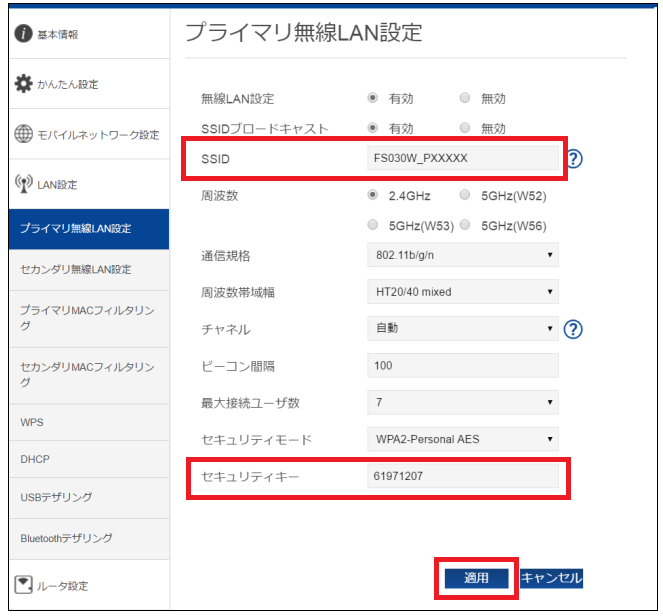Open the セキュリティモード WPA2-Personal AES dropdown
This screenshot has height=616, width=663.
(462, 439)
